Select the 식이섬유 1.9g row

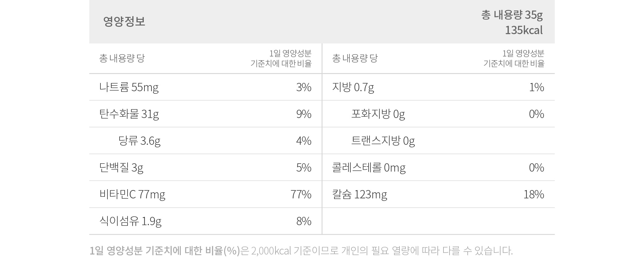(205, 221)
